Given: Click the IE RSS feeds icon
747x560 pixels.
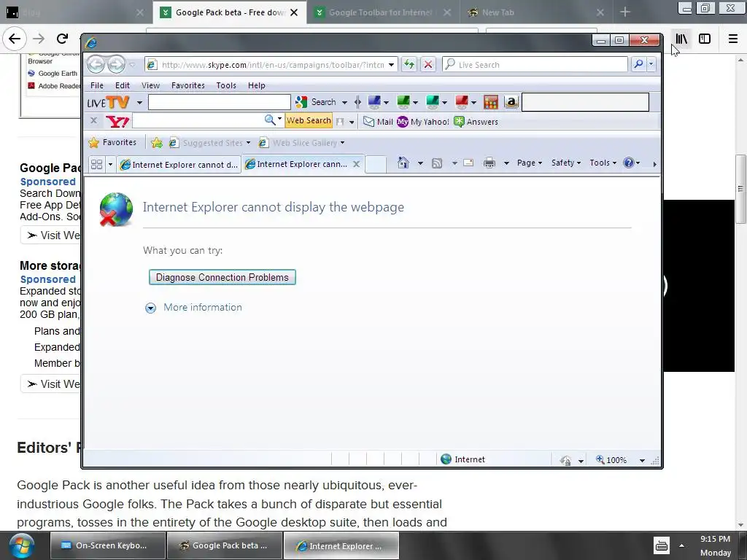Looking at the screenshot, I should pyautogui.click(x=437, y=163).
